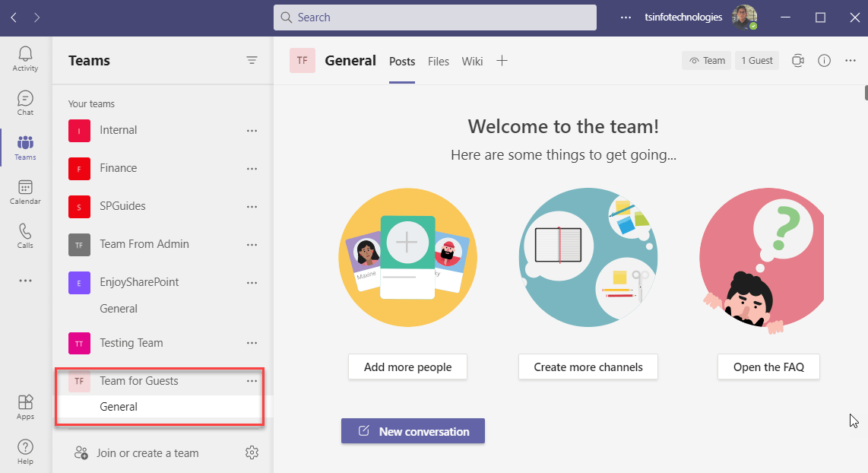Start a meeting with the camera icon

click(x=797, y=60)
